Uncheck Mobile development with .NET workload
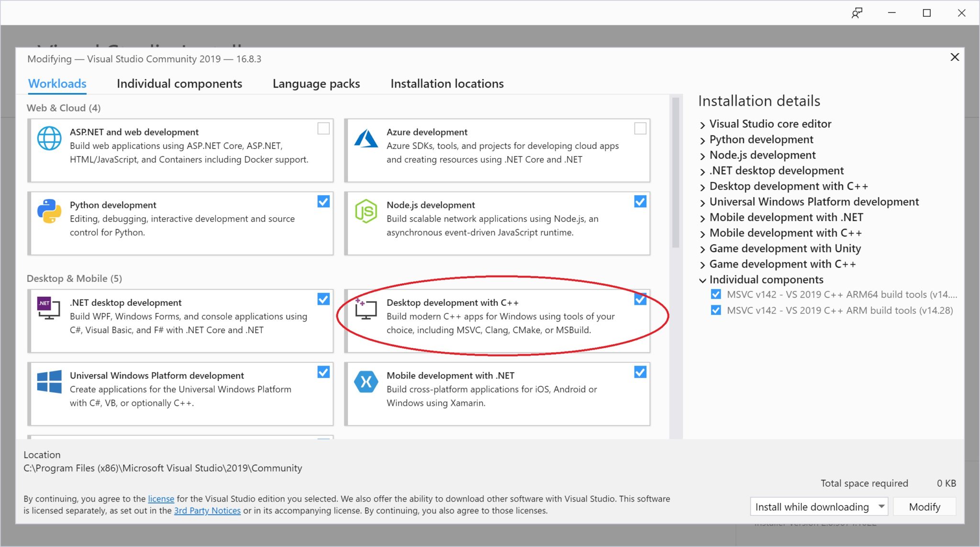The width and height of the screenshot is (980, 547). point(640,372)
